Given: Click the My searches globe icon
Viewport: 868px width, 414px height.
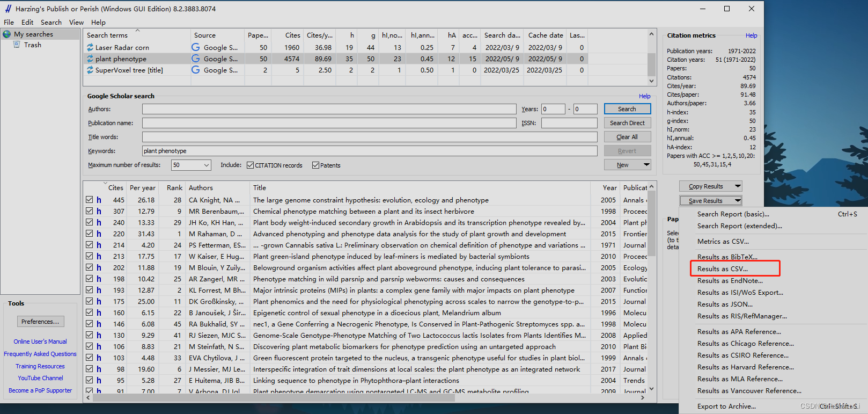Looking at the screenshot, I should (x=7, y=34).
